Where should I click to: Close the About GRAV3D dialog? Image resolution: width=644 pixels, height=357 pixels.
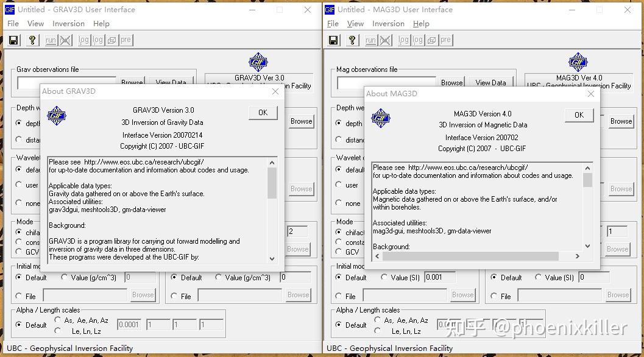275,91
